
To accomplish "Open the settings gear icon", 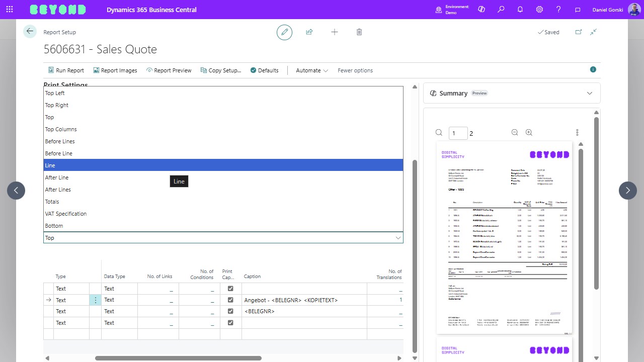I will tap(539, 10).
